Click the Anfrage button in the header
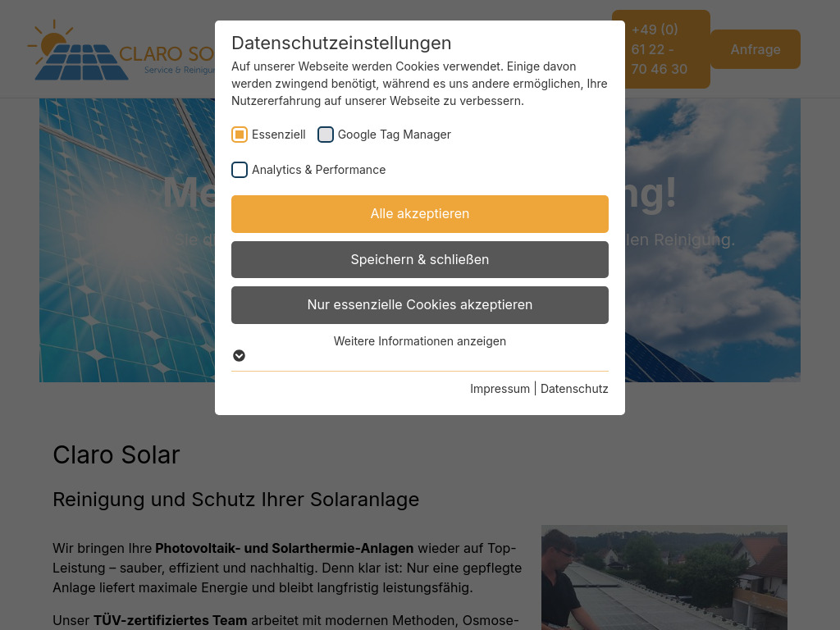840x630 pixels. 755,49
